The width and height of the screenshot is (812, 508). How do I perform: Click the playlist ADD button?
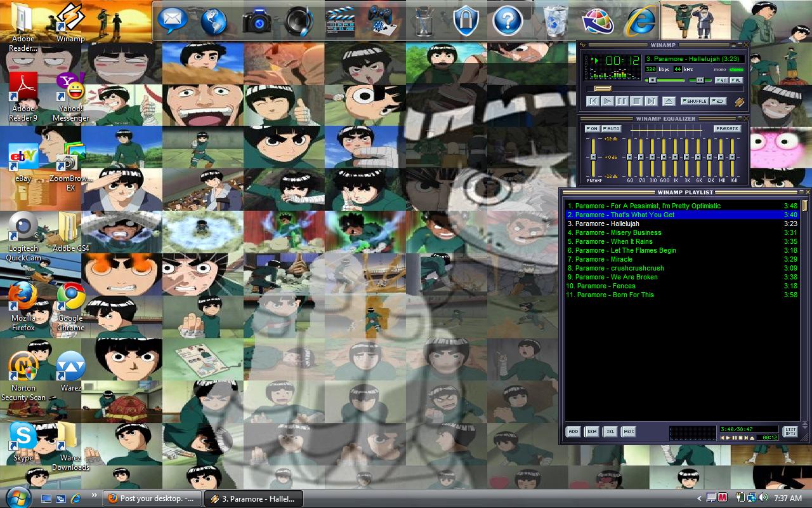pos(573,432)
